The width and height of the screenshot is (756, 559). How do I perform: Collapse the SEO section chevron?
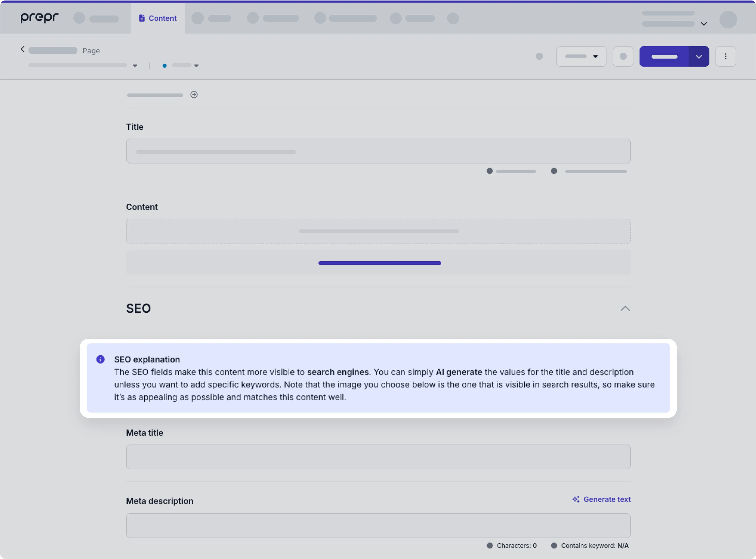click(625, 308)
